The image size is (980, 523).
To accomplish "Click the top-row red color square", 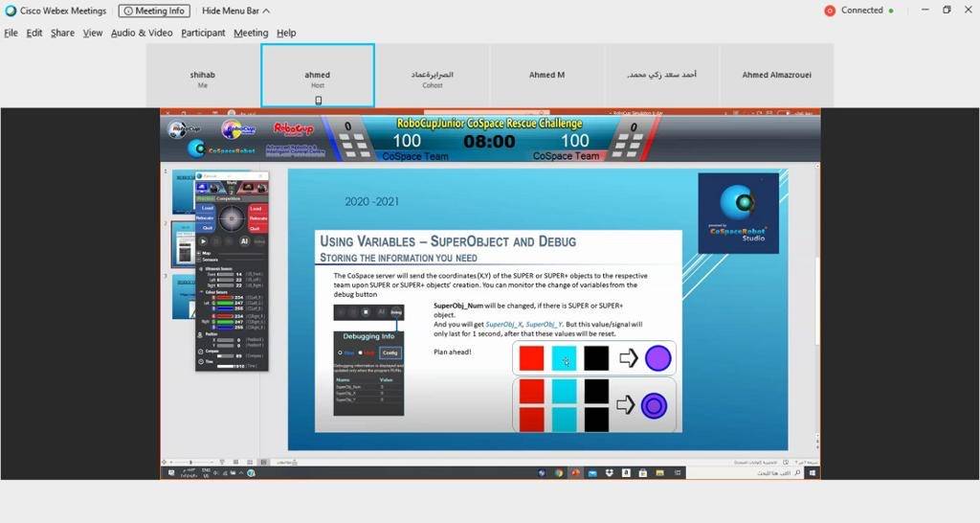I will point(531,359).
